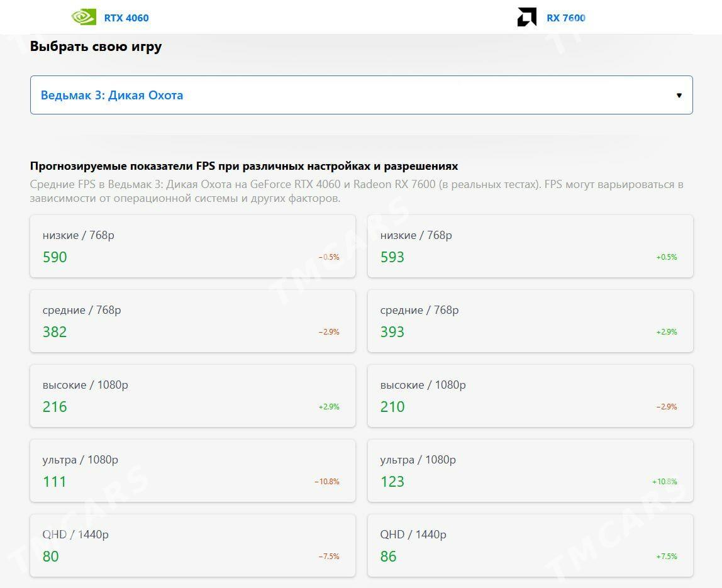722x588 pixels.
Task: Click the 216 FPS value
Action: point(55,407)
